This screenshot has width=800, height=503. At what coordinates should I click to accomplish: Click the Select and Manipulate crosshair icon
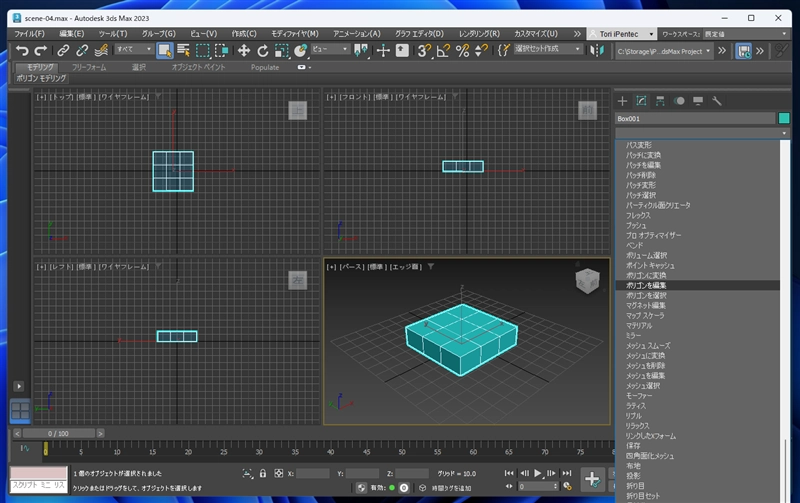[x=383, y=50]
